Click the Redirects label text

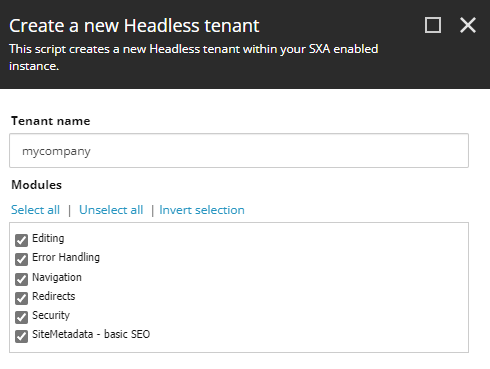click(53, 296)
